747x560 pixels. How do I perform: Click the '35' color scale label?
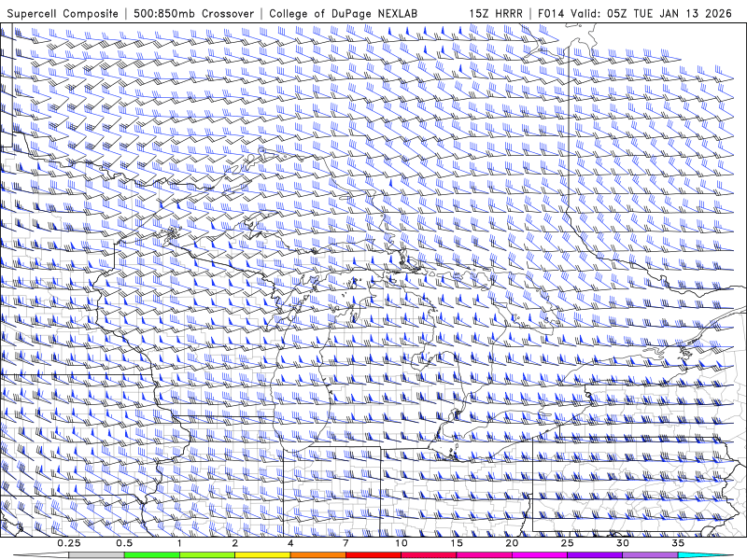pyautogui.click(x=678, y=543)
